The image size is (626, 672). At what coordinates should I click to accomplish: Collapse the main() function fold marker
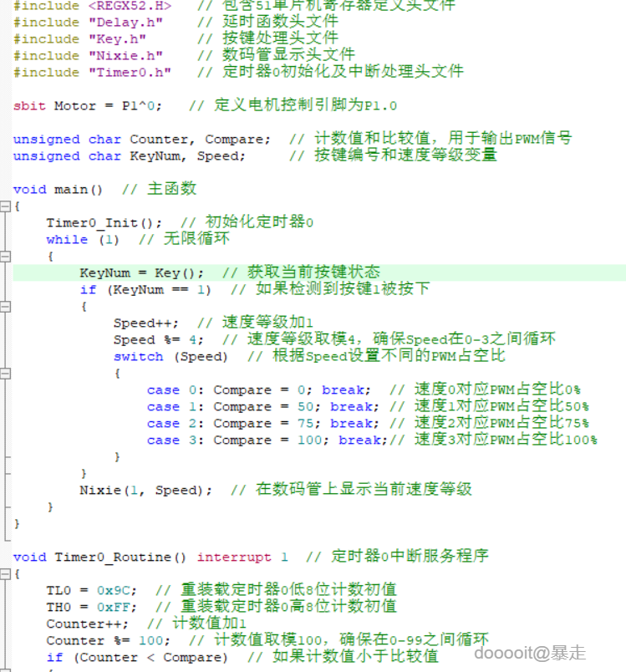pos(5,206)
